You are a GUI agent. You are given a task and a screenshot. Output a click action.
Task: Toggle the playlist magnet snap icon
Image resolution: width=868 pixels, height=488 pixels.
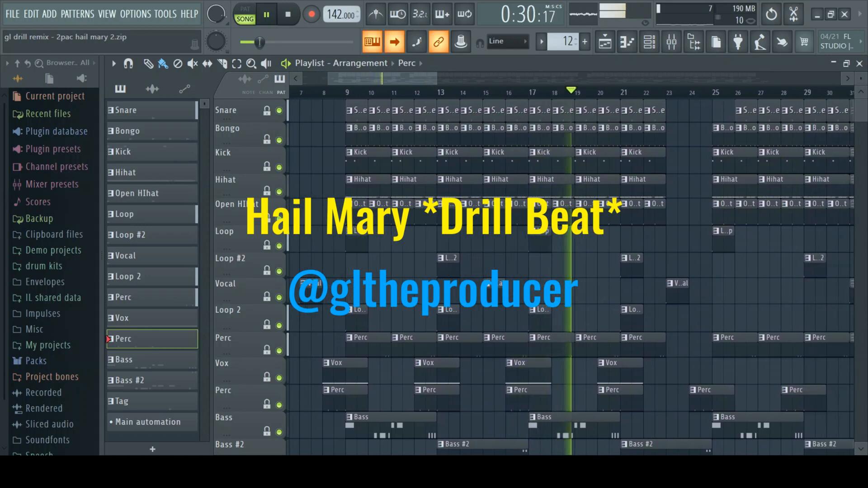(128, 64)
